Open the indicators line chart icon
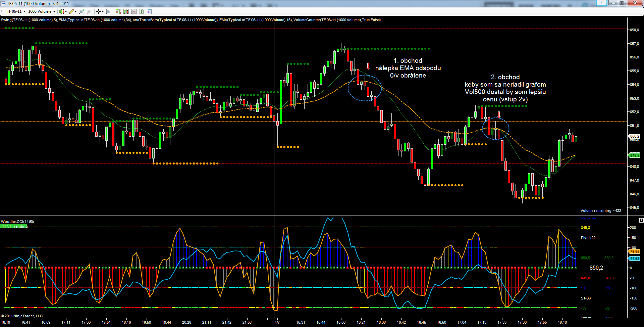Image resolution: width=644 pixels, height=327 pixels. (134, 11)
